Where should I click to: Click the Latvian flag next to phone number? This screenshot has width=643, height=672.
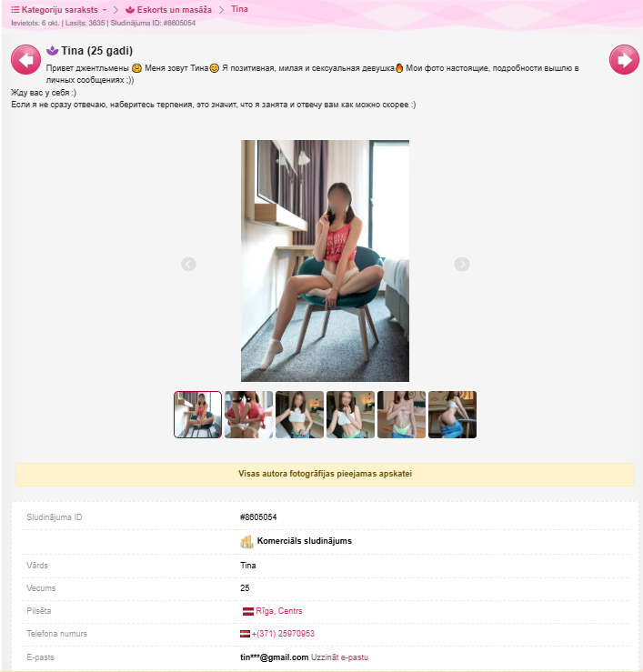pyautogui.click(x=245, y=634)
